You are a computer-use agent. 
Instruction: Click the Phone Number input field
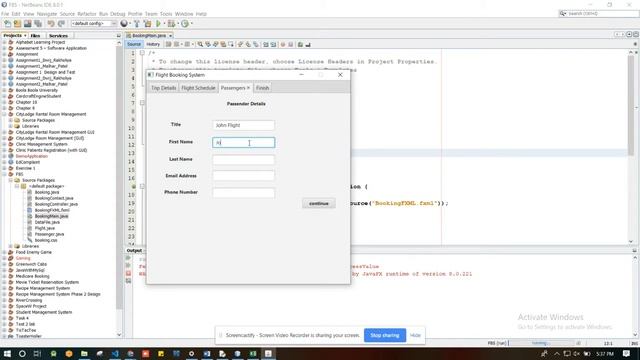pos(244,193)
